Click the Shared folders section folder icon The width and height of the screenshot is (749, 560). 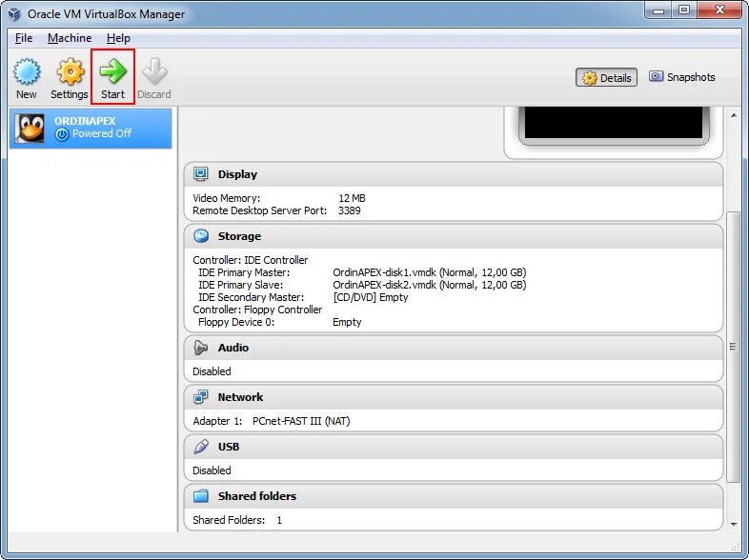[x=201, y=496]
